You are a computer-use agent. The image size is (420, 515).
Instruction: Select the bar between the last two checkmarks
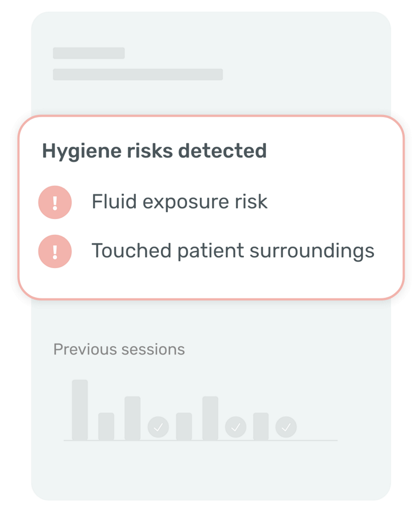(261, 426)
